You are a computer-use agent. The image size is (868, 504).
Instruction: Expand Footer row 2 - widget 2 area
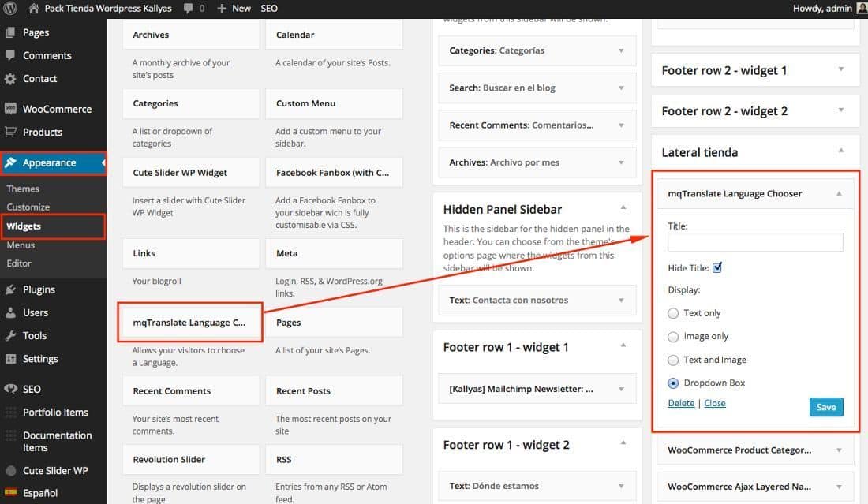(841, 110)
